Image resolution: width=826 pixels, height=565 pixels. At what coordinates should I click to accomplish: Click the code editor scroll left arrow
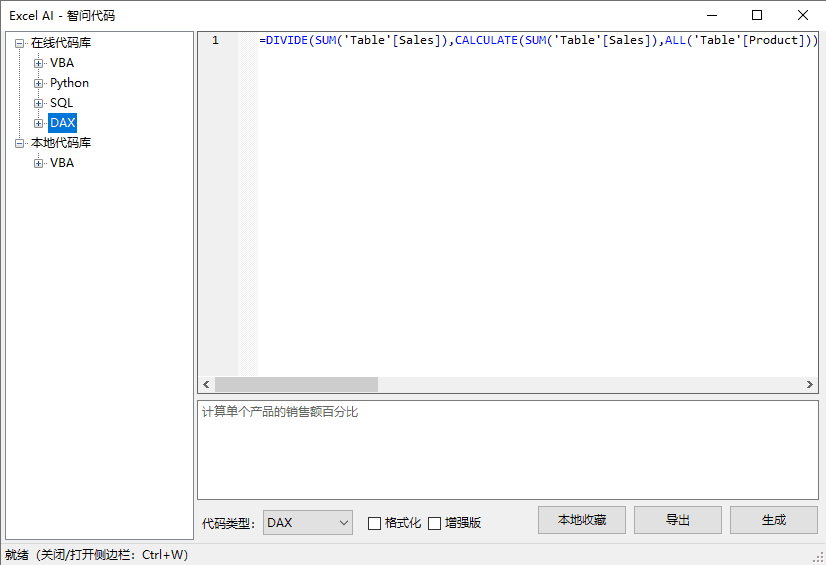(206, 384)
